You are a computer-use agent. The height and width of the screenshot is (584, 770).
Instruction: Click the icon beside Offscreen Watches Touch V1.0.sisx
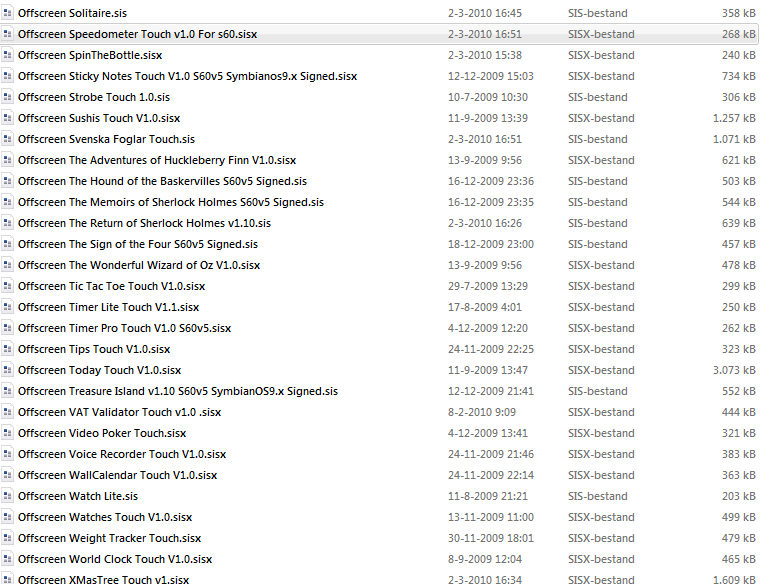point(7,518)
